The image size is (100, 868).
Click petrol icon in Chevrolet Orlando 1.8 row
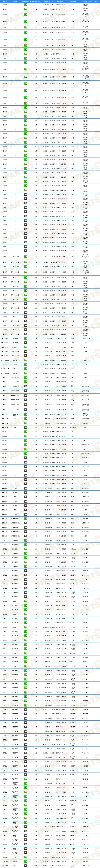(26, 347)
